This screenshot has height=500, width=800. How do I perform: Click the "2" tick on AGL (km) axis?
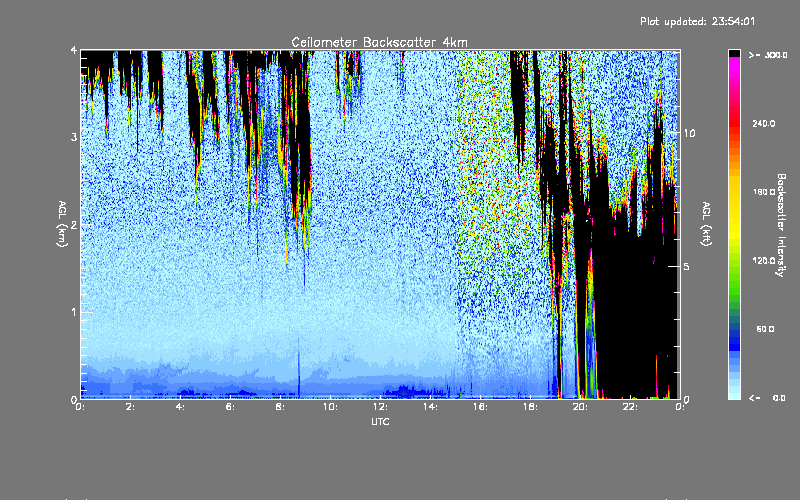[x=74, y=224]
